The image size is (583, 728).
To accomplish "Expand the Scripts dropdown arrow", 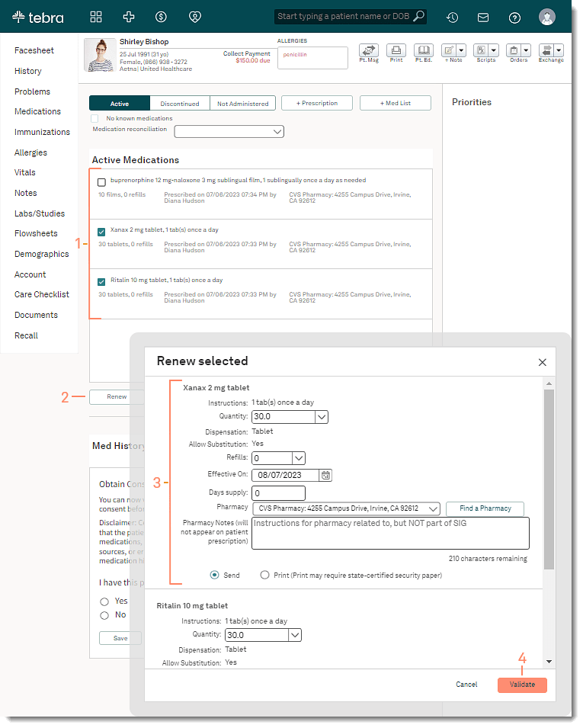I will coord(493,50).
